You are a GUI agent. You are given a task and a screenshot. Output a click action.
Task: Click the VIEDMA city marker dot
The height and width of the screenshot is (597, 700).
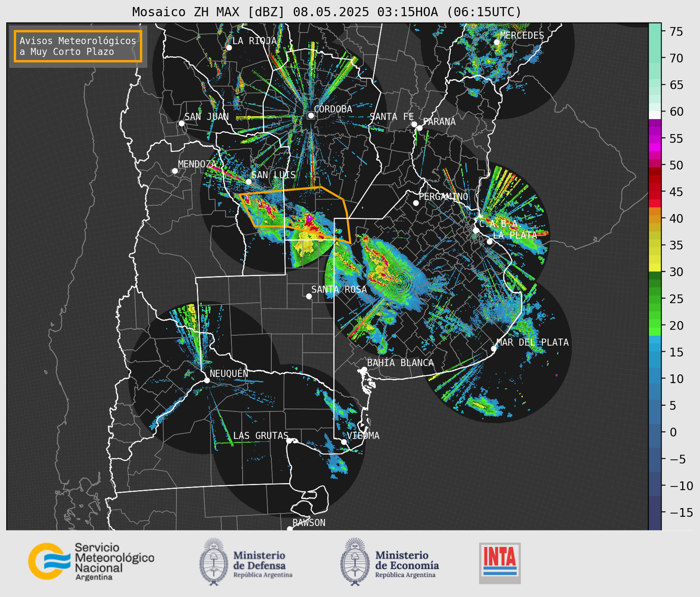pyautogui.click(x=344, y=442)
